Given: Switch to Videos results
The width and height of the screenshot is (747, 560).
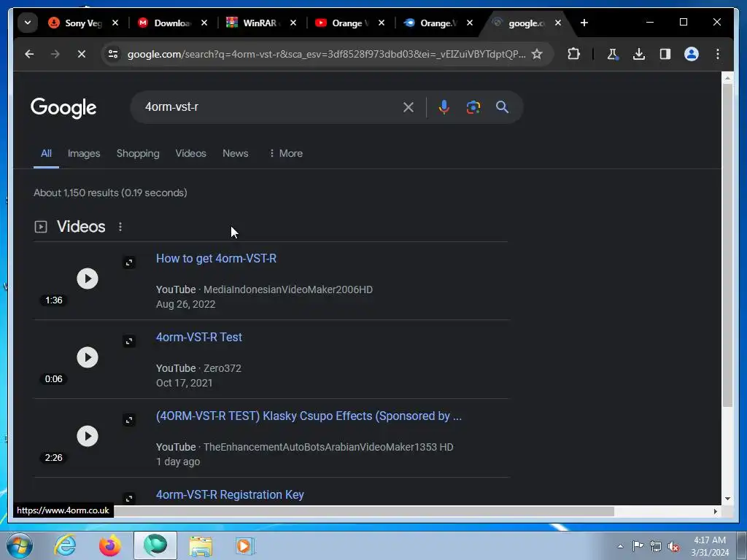Looking at the screenshot, I should tap(190, 153).
